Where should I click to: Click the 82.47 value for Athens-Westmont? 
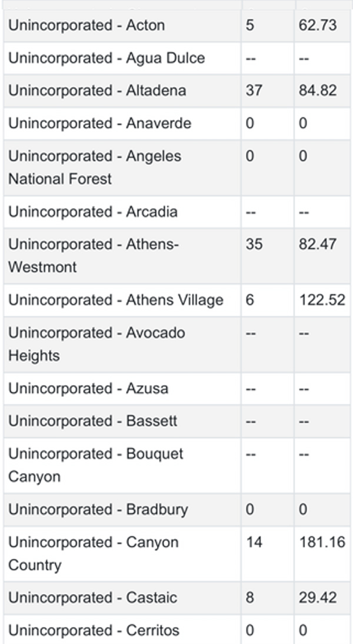point(318,244)
